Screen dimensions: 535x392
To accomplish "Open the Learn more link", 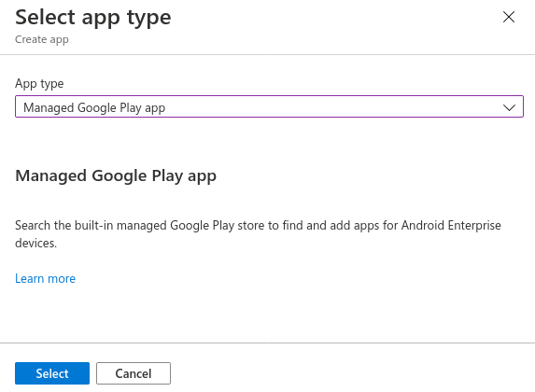I will tap(46, 279).
